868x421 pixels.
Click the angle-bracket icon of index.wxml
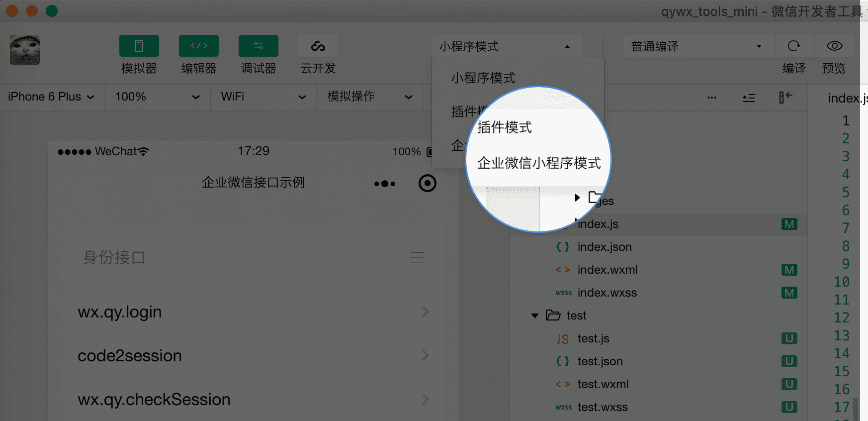tap(563, 270)
